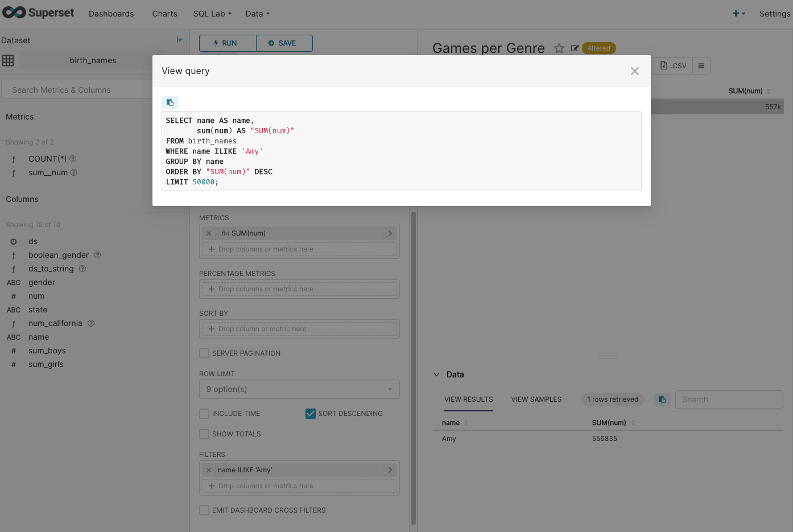The width and height of the screenshot is (793, 532).
Task: Click the clock icon beside ds column
Action: [14, 241]
